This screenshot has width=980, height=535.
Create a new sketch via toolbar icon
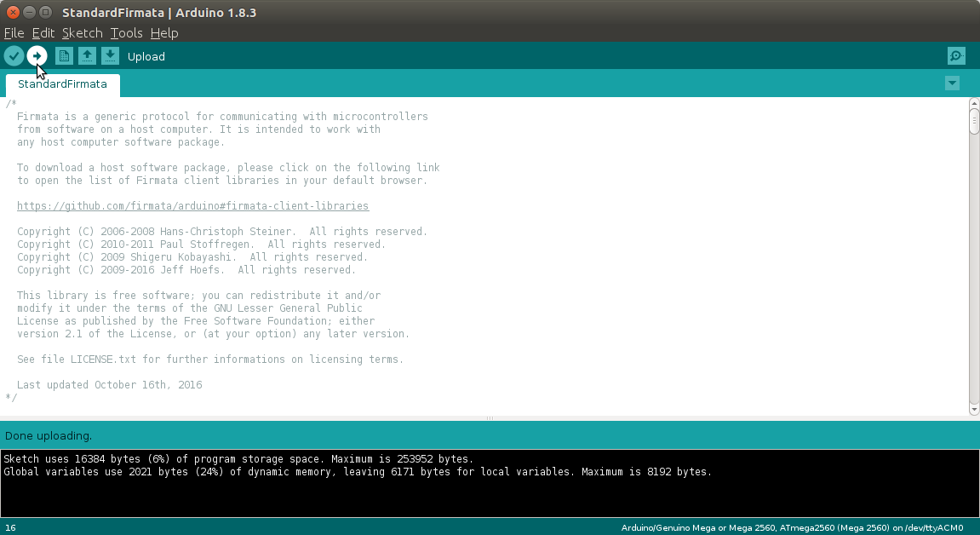pyautogui.click(x=64, y=55)
